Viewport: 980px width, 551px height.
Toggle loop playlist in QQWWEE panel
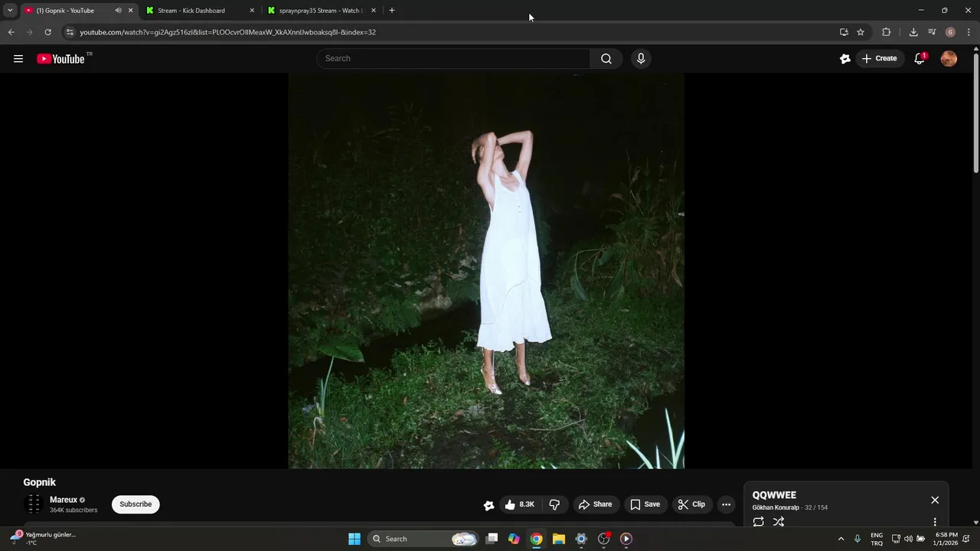tap(758, 522)
